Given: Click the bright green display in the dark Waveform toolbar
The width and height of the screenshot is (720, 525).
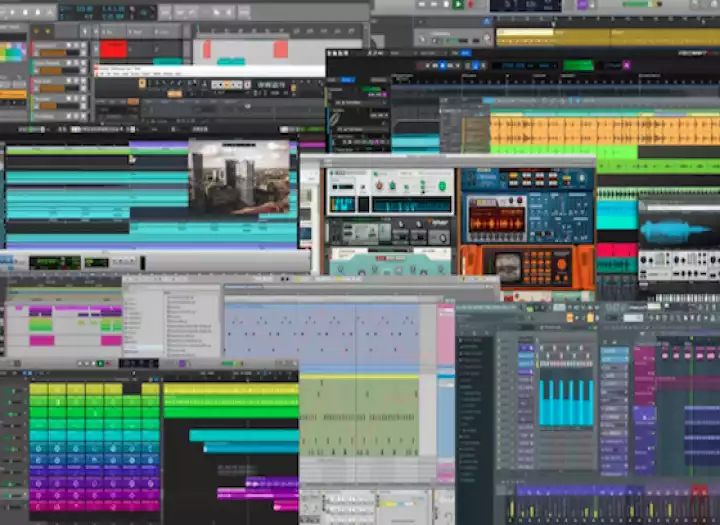Looking at the screenshot, I should 578,66.
